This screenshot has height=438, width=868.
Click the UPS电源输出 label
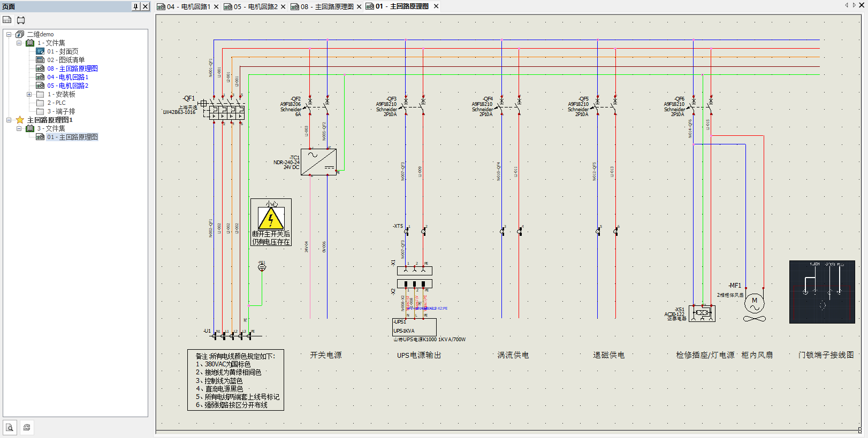419,355
